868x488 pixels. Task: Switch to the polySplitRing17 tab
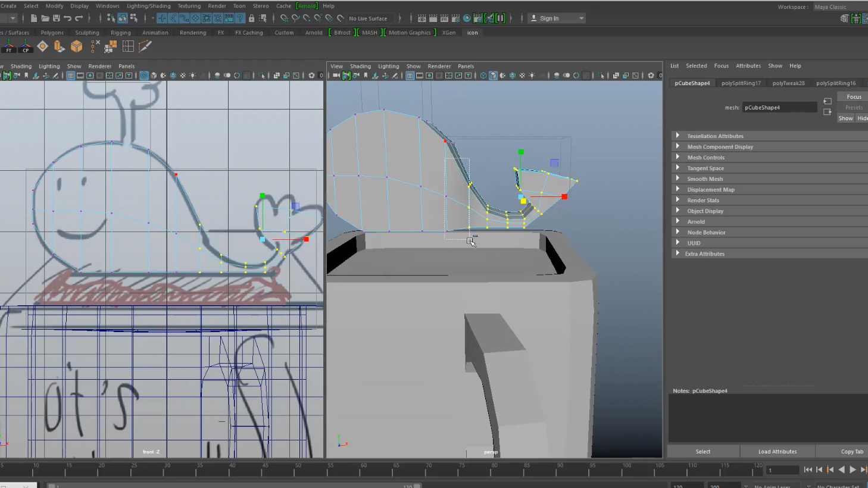(x=741, y=83)
